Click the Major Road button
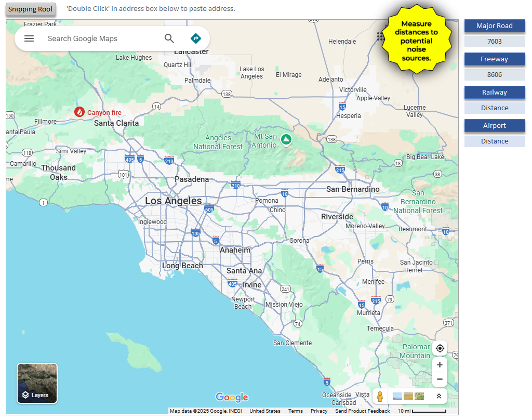The image size is (532, 420). click(495, 26)
